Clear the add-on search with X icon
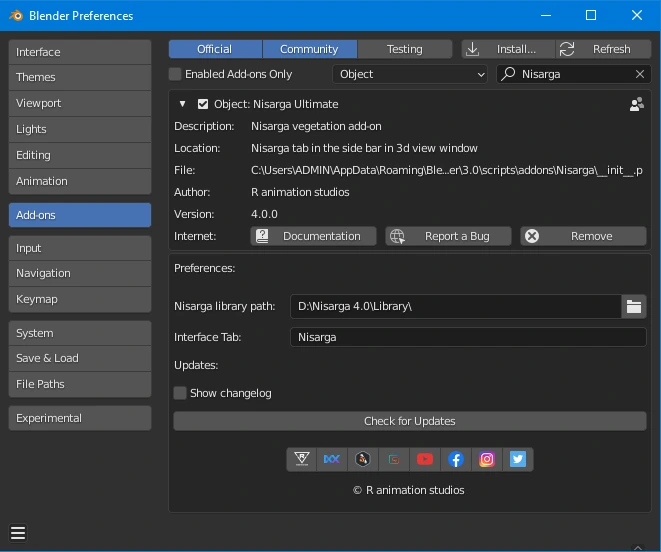The height and width of the screenshot is (552, 661). [x=640, y=74]
